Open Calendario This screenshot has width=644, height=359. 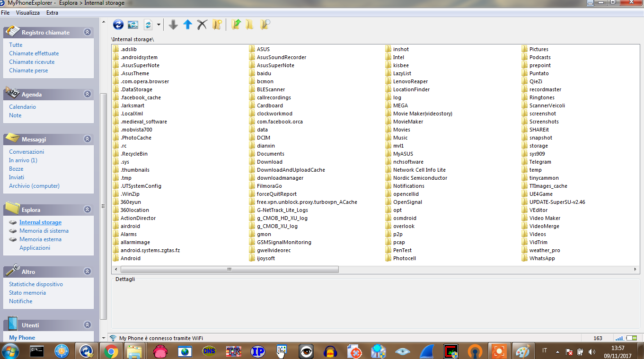tap(22, 107)
